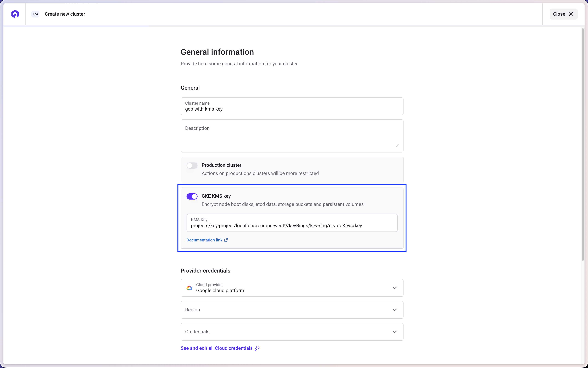Screen dimensions: 588x368
Task: Expand the Credentials dropdown
Action: click(x=292, y=332)
